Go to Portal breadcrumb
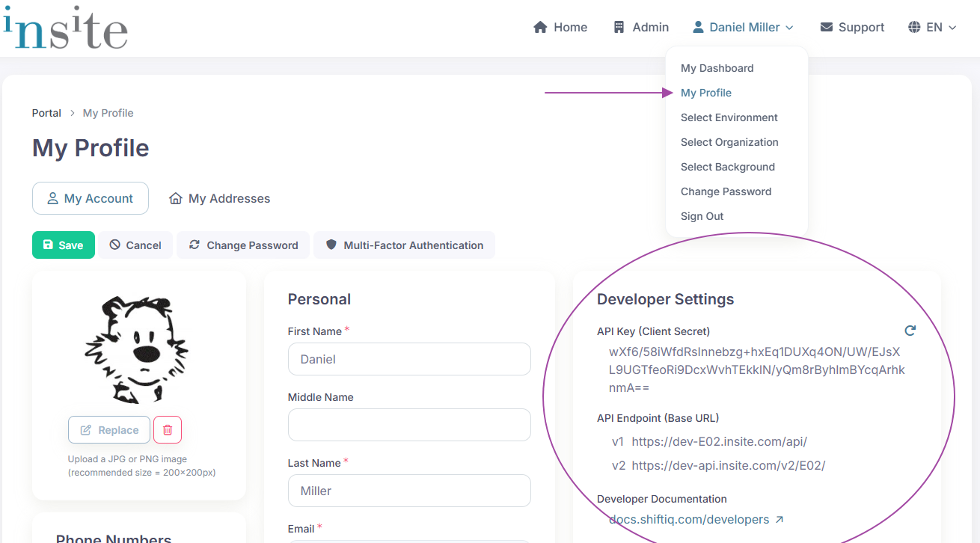This screenshot has height=543, width=980. [46, 113]
